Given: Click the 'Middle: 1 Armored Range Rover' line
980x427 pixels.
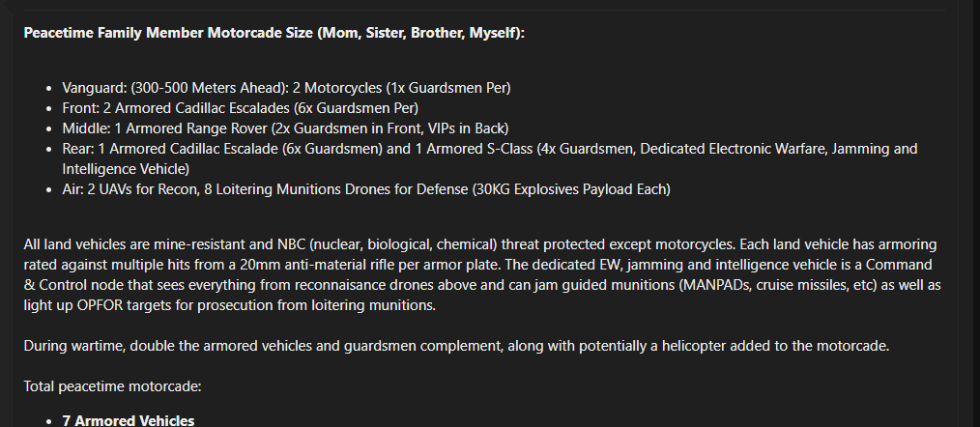Looking at the screenshot, I should pos(285,128).
